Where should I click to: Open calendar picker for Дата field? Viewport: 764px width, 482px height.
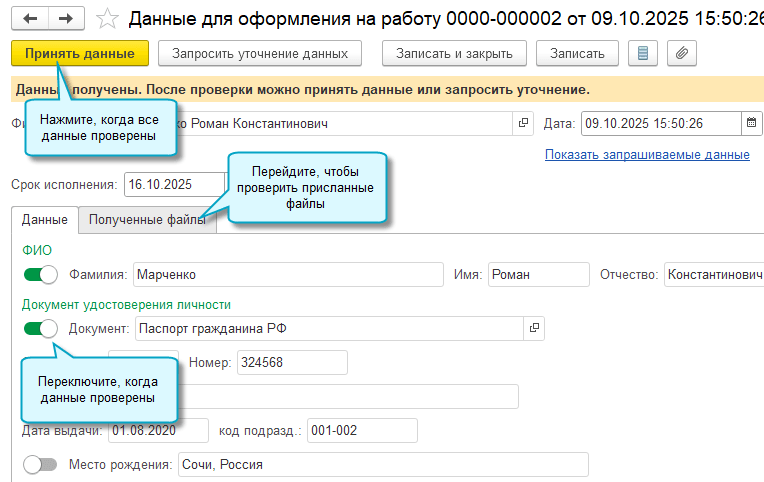pyautogui.click(x=752, y=124)
